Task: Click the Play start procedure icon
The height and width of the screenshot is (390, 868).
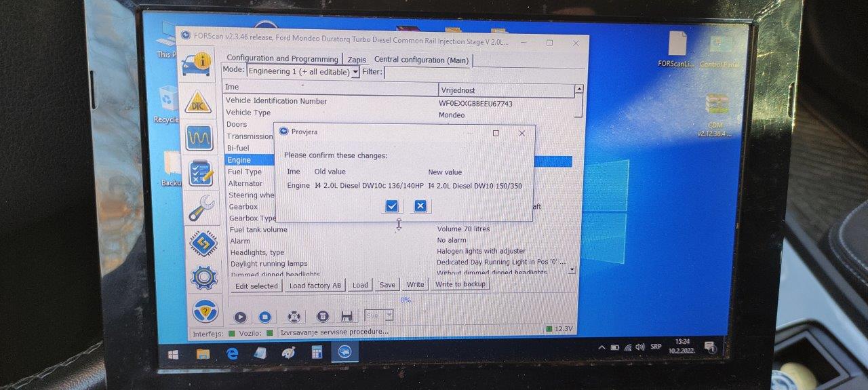Action: point(240,317)
